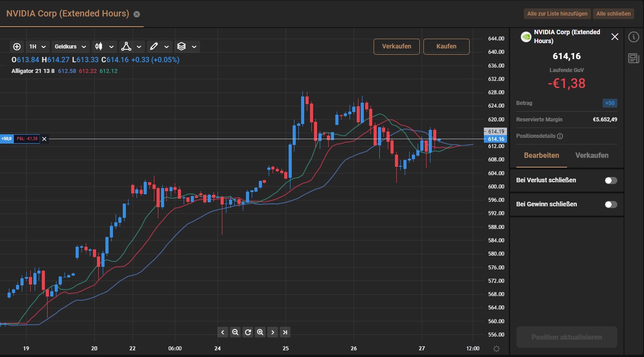Click the 06:00 label on time axis
The width and height of the screenshot is (644, 357).
pos(175,349)
